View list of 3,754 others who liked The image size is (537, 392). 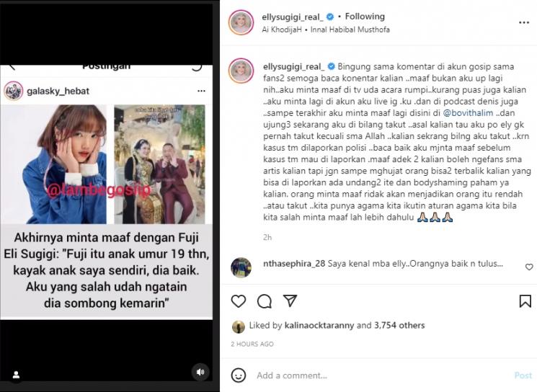(x=399, y=325)
